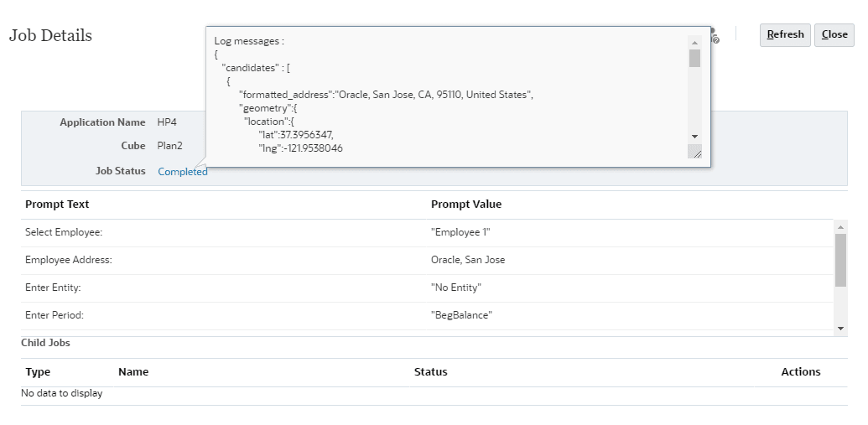Click the Type column header in Child Jobs
This screenshot has width=868, height=425.
point(39,372)
